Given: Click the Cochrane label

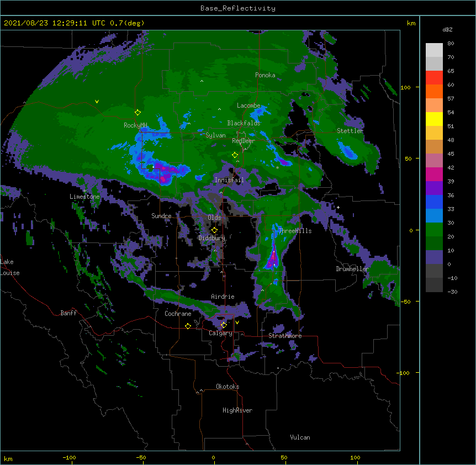Looking at the screenshot, I should point(178,314).
